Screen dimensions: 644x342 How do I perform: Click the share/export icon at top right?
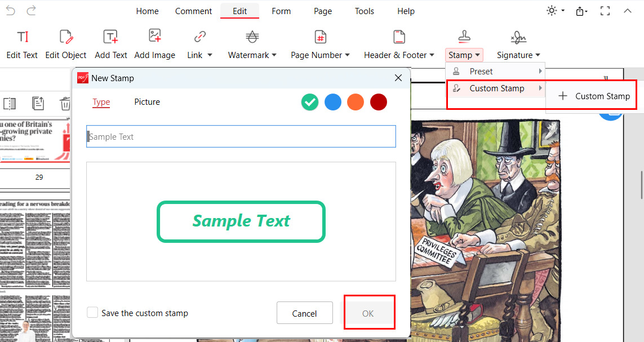[581, 11]
